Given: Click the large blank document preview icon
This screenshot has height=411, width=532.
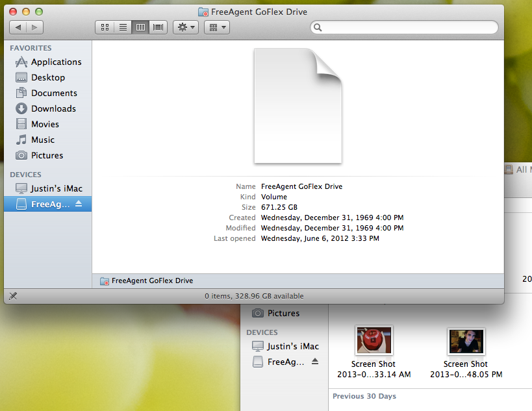Looking at the screenshot, I should click(298, 106).
